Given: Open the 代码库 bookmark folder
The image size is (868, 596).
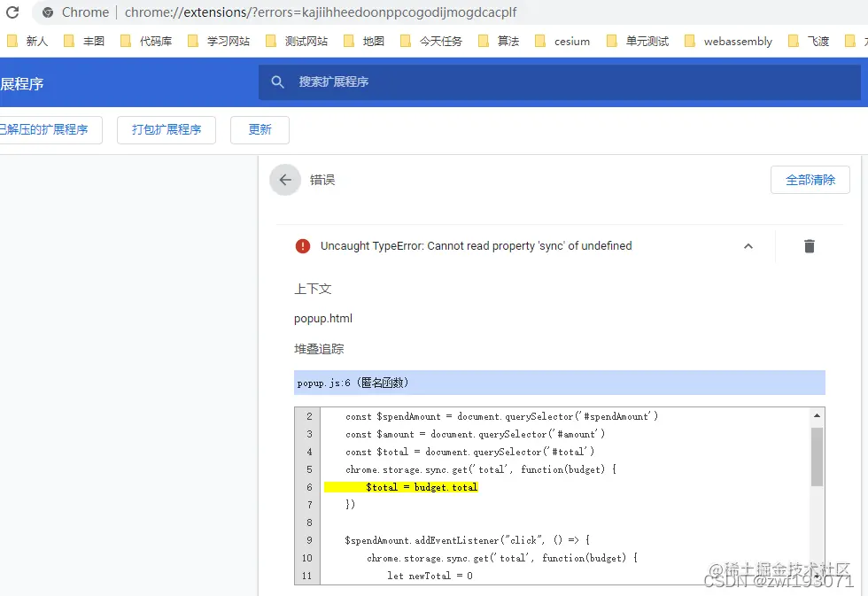Looking at the screenshot, I should click(146, 41).
